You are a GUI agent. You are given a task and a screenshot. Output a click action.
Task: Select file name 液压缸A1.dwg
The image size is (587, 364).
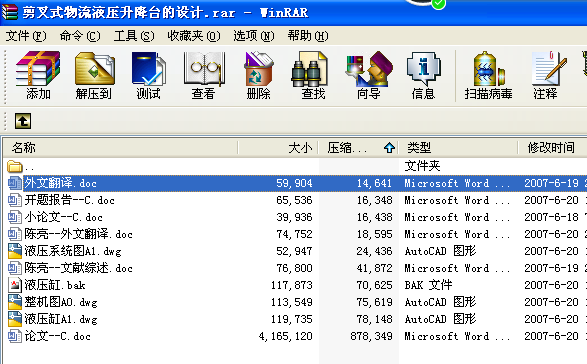click(x=61, y=319)
